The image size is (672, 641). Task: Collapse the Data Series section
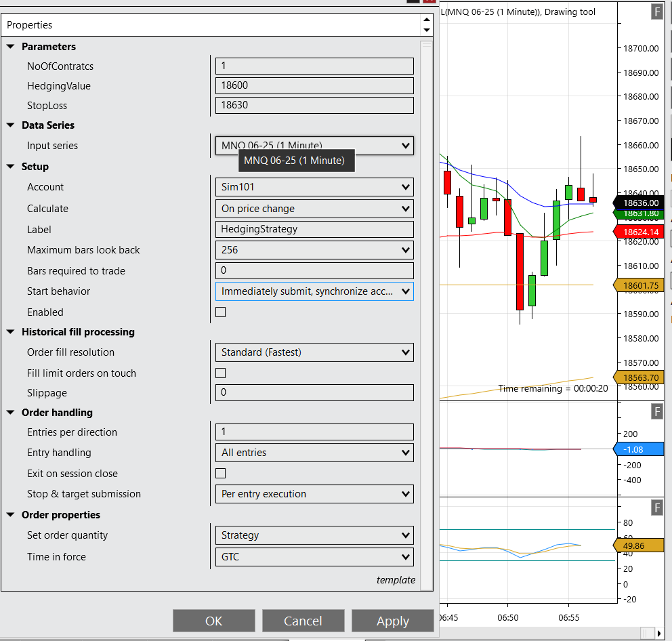[x=11, y=125]
